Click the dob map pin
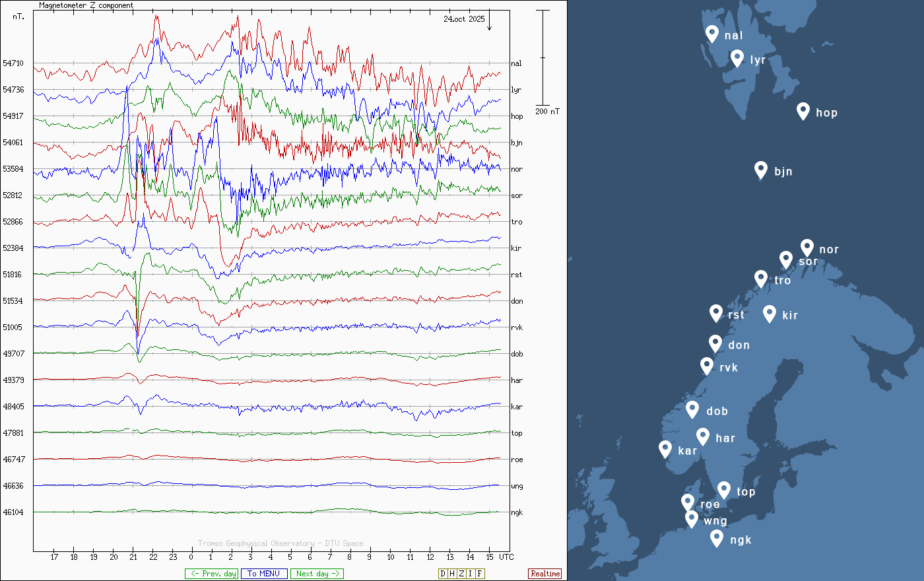Image resolution: width=924 pixels, height=581 pixels. (692, 409)
